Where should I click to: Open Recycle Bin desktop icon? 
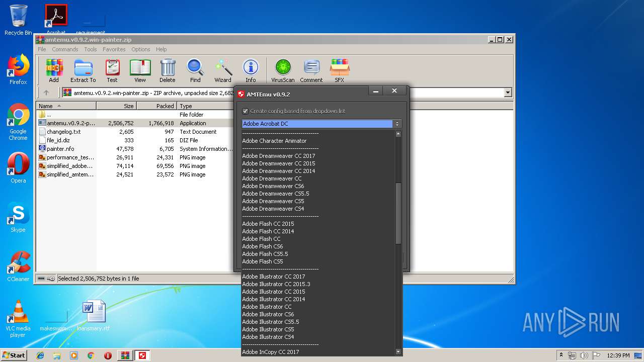click(18, 20)
